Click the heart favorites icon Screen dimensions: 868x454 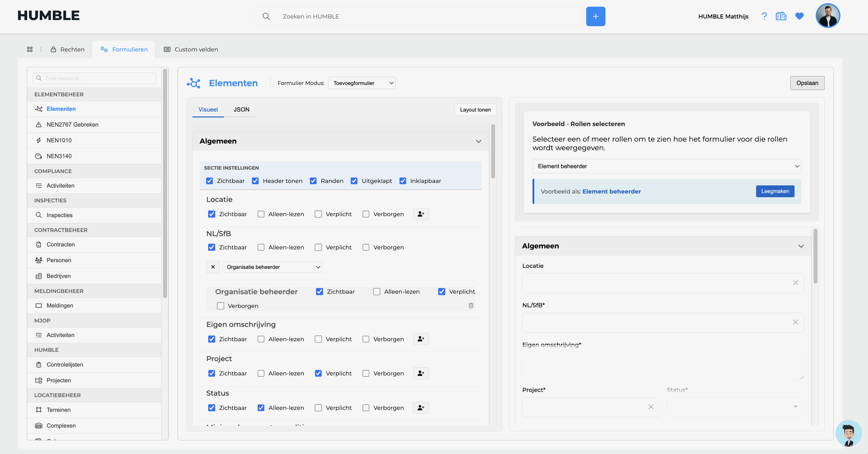[799, 16]
